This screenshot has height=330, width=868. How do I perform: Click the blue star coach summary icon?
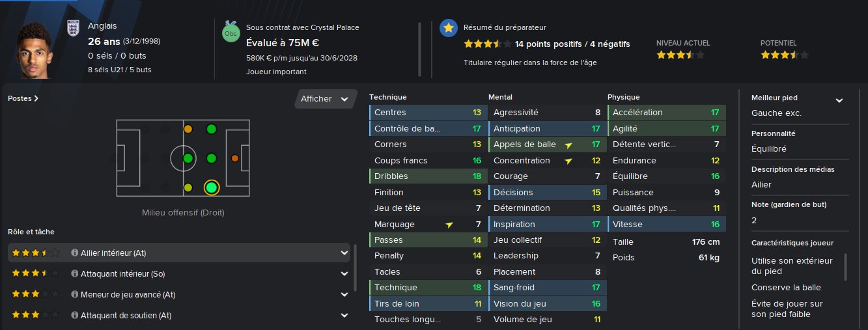[x=448, y=28]
